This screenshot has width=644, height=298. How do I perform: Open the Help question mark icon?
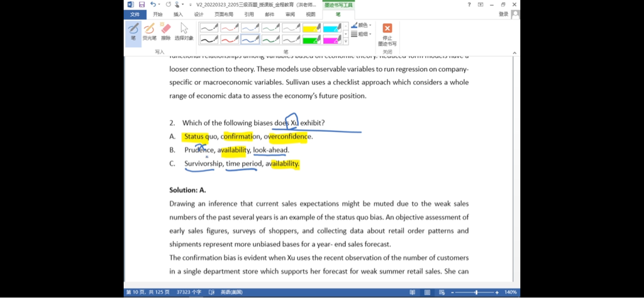click(x=469, y=4)
